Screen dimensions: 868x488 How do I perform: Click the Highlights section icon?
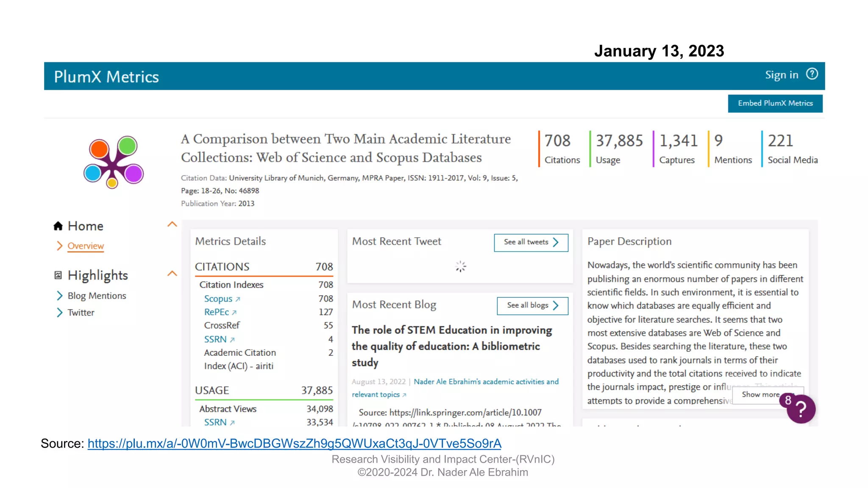pos(58,275)
